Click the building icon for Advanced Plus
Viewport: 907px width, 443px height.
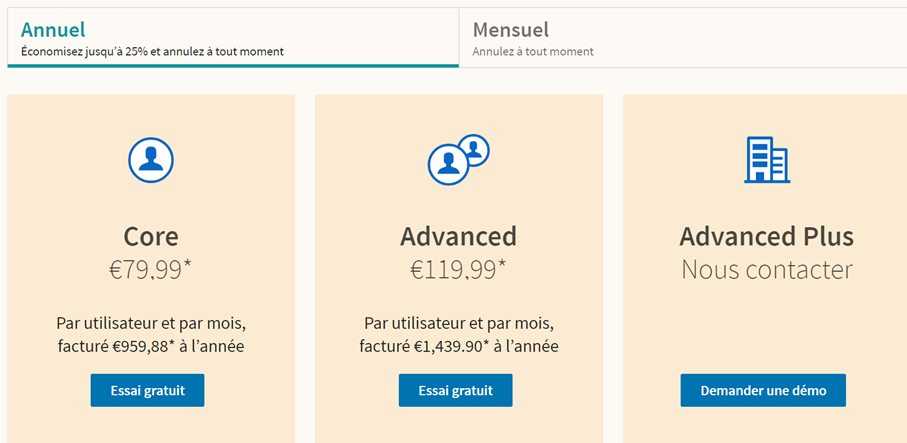click(767, 160)
